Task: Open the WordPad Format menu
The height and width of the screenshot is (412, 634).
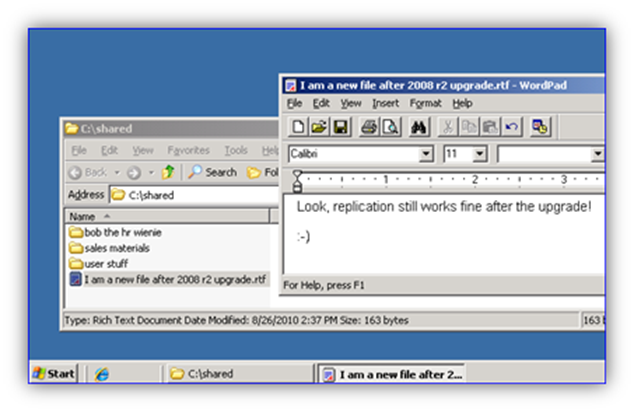Action: pos(425,104)
